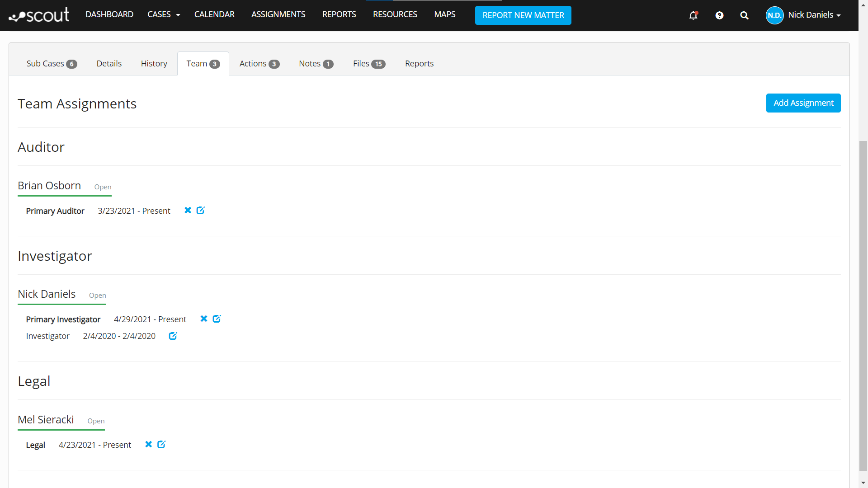The height and width of the screenshot is (488, 868).
Task: Click the Add Assignment button
Action: [x=803, y=103]
